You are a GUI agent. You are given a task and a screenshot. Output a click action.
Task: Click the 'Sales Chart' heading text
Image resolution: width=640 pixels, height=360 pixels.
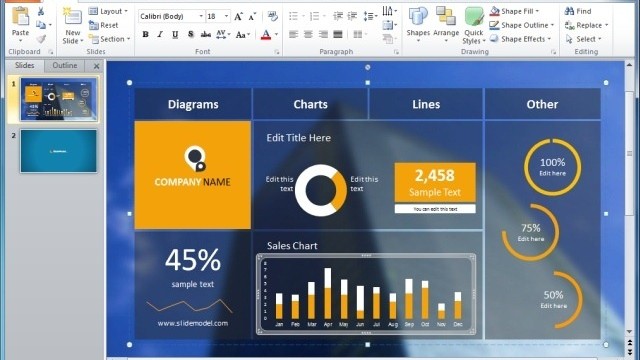point(292,246)
